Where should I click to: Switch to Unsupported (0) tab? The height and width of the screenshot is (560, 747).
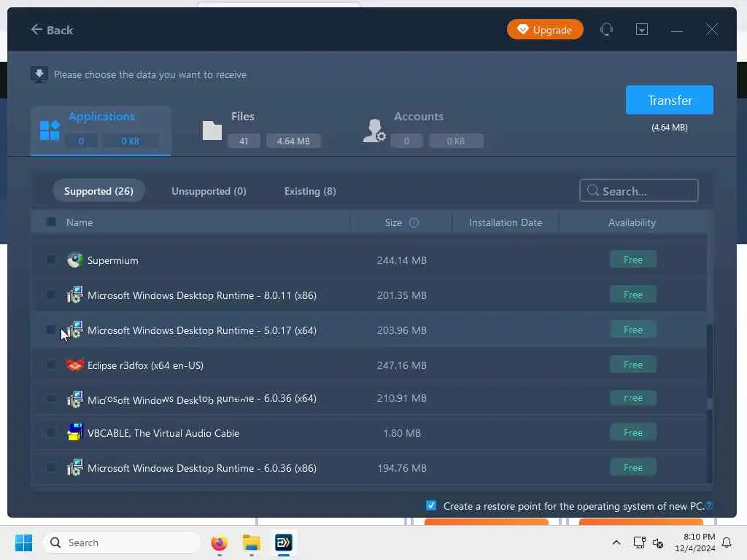[209, 191]
